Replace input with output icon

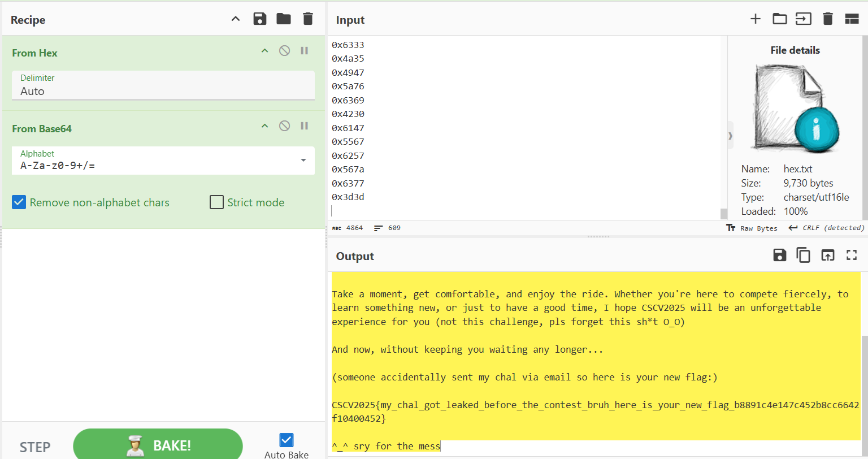point(827,256)
